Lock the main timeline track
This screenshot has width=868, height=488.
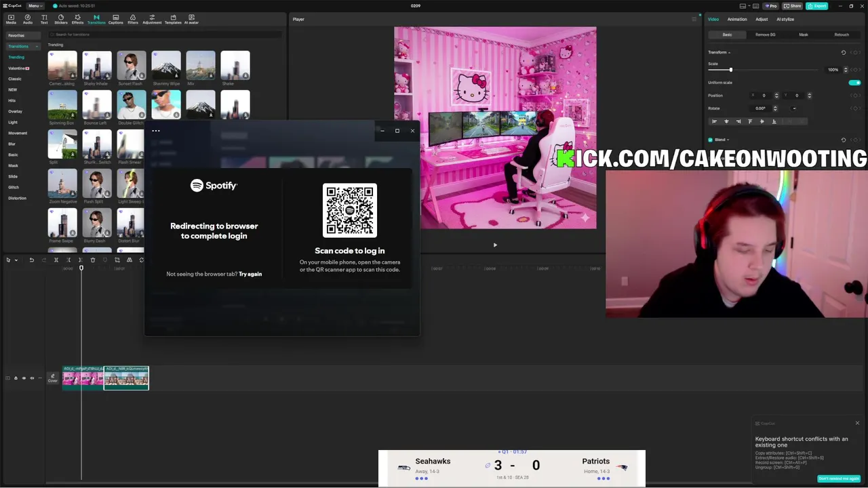(x=16, y=378)
